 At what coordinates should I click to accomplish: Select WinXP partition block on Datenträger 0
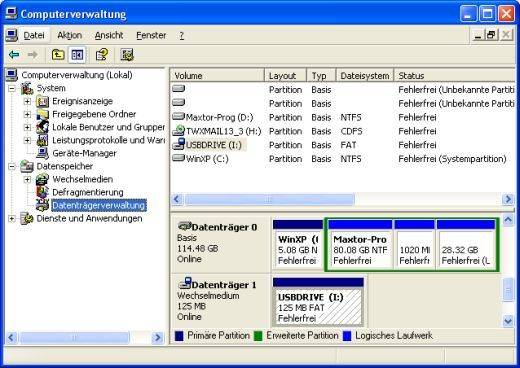pos(297,244)
